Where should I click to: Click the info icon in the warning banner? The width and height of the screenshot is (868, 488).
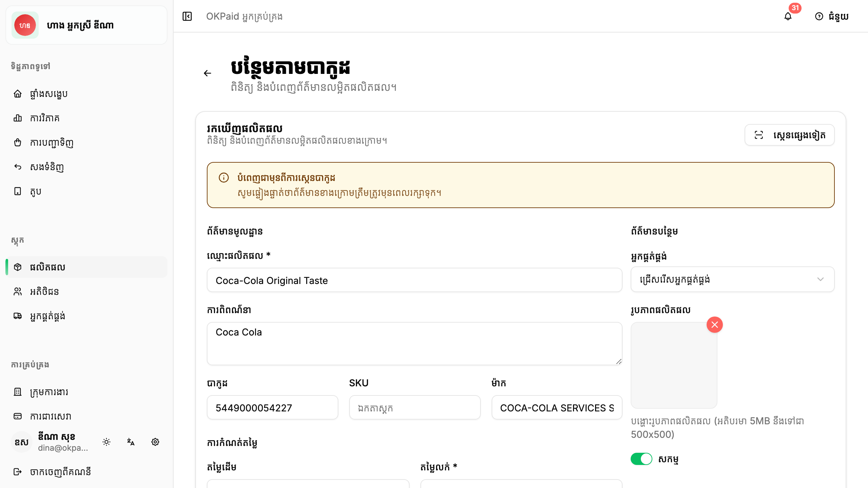click(x=224, y=178)
